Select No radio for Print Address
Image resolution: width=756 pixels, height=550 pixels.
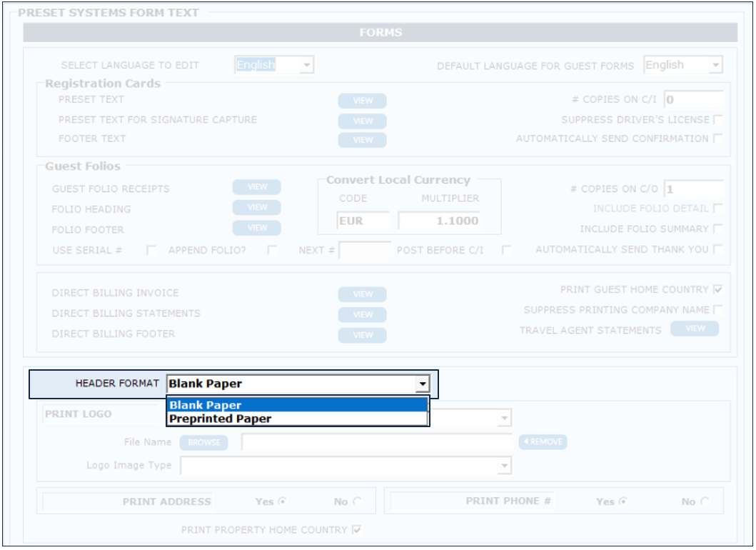pos(356,501)
